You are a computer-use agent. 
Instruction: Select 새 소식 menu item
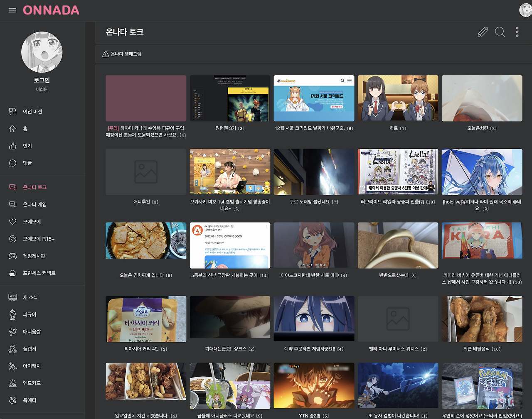[30, 297]
